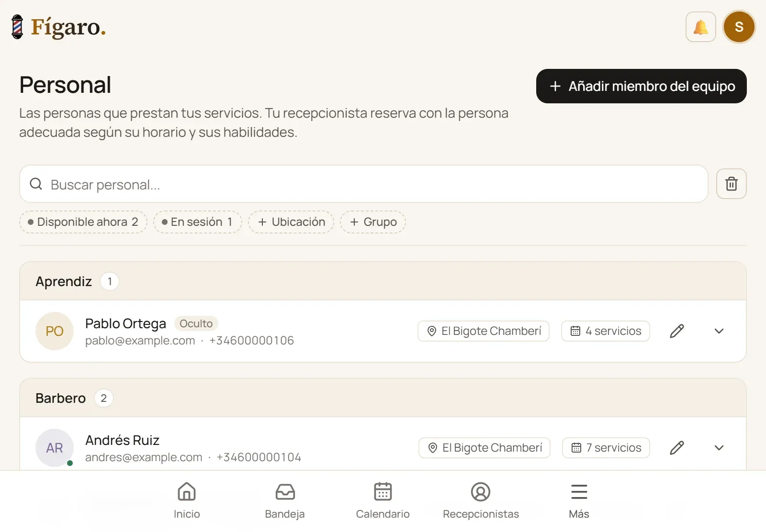Toggle the En sesión filter

(198, 222)
